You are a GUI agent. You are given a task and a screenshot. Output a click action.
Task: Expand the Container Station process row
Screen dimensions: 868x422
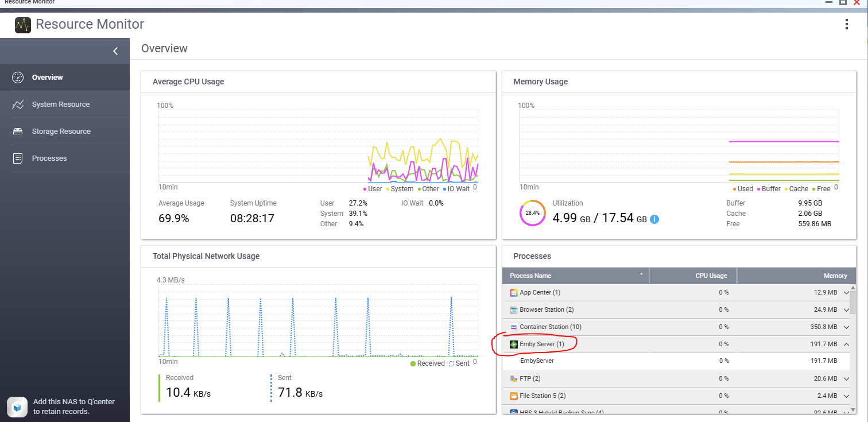[x=846, y=328]
